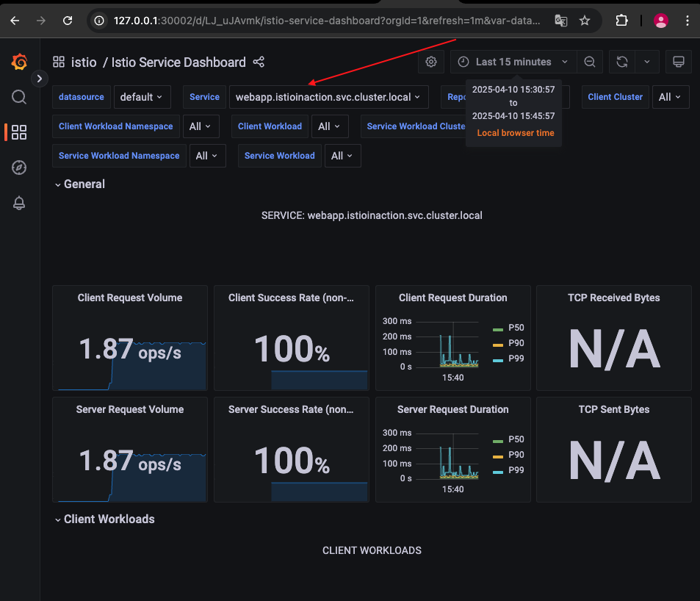Click the Service Workload variable label
The image size is (700, 601).
click(x=279, y=156)
